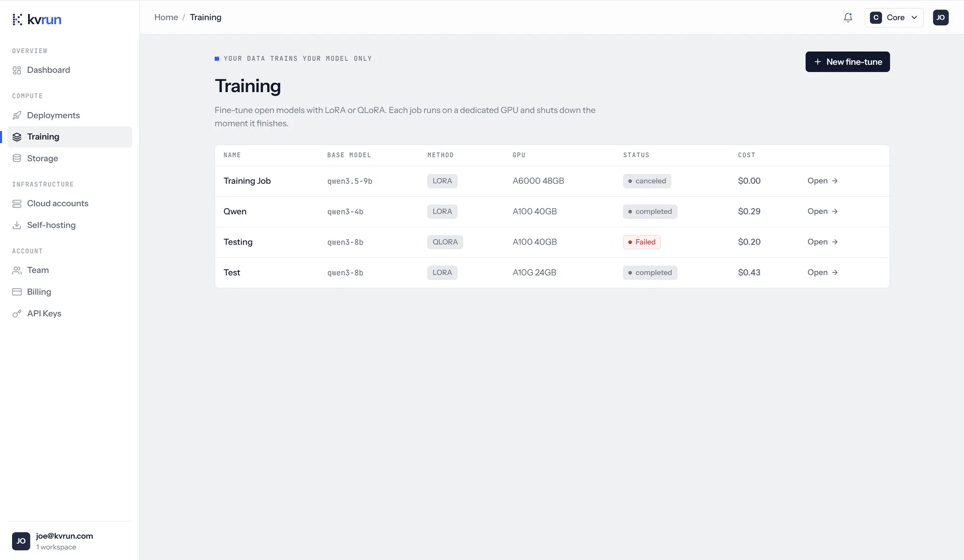Click the Training layers icon
Viewport: 964px width, 560px height.
pos(17,137)
